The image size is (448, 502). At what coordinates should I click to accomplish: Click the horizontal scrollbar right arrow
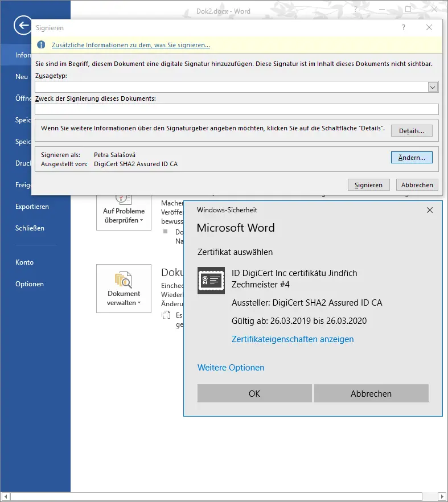442,497
